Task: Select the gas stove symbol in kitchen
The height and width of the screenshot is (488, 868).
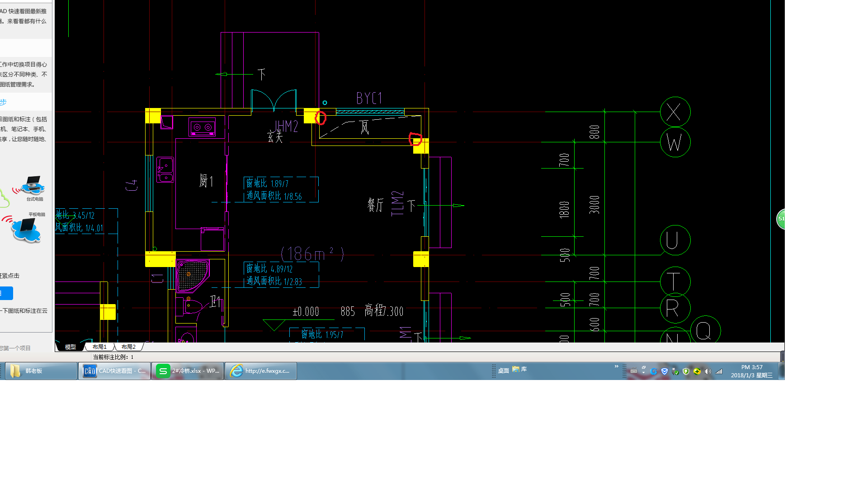Action: point(202,127)
